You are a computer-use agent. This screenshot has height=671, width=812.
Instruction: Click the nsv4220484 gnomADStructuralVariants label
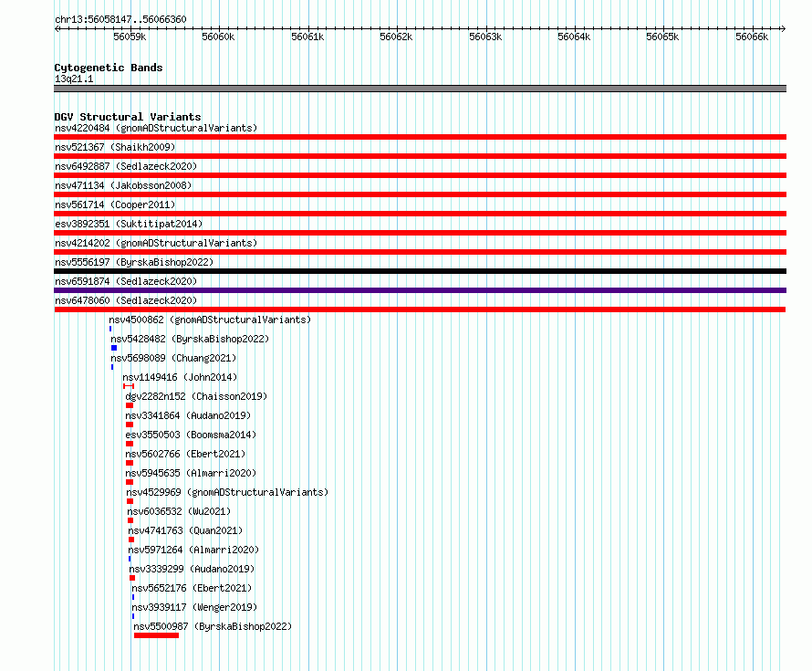tap(156, 128)
